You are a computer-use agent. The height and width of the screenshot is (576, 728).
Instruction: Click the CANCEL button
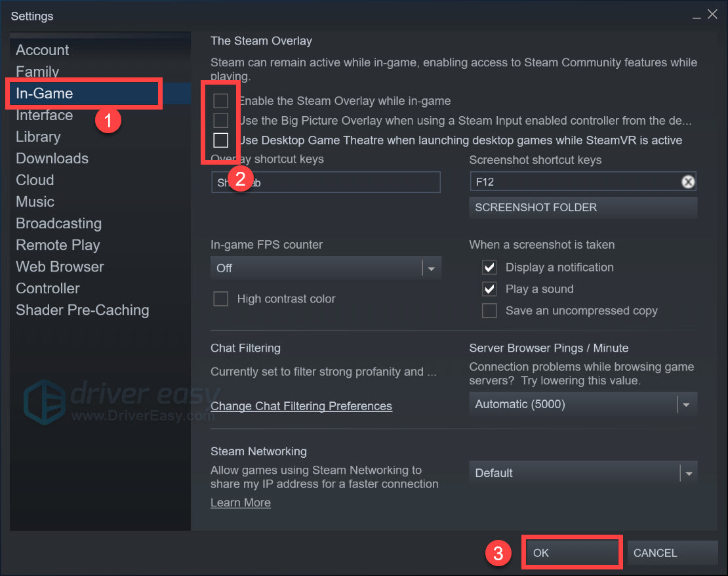point(672,553)
